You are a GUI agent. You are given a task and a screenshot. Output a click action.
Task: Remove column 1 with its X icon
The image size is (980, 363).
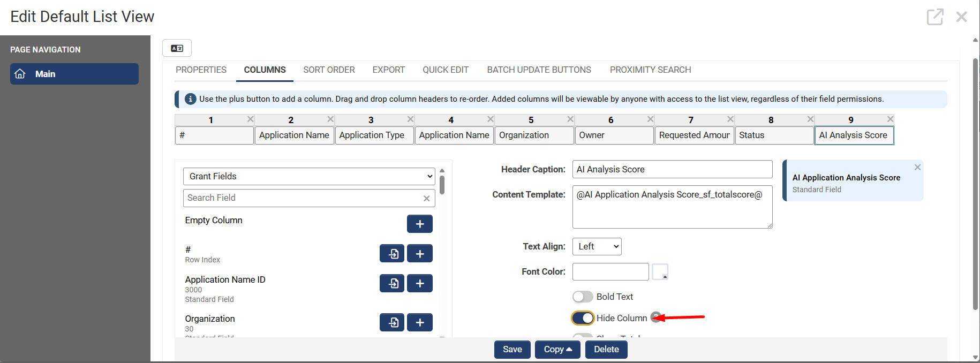(250, 119)
